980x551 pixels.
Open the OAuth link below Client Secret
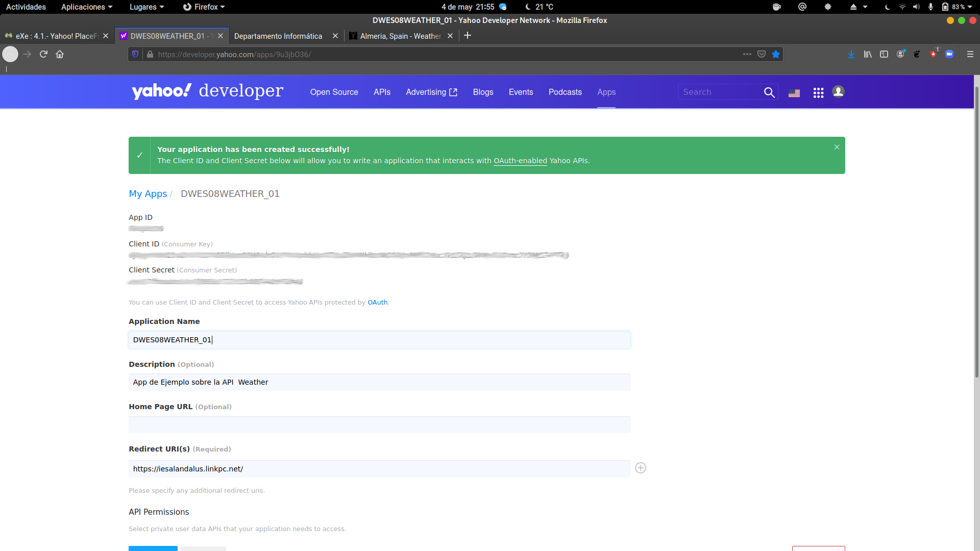[378, 303]
